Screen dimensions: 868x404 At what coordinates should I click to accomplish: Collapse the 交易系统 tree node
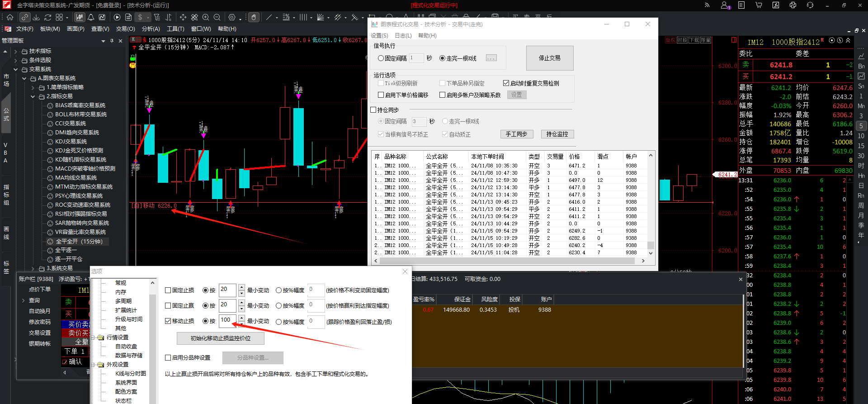pos(15,69)
